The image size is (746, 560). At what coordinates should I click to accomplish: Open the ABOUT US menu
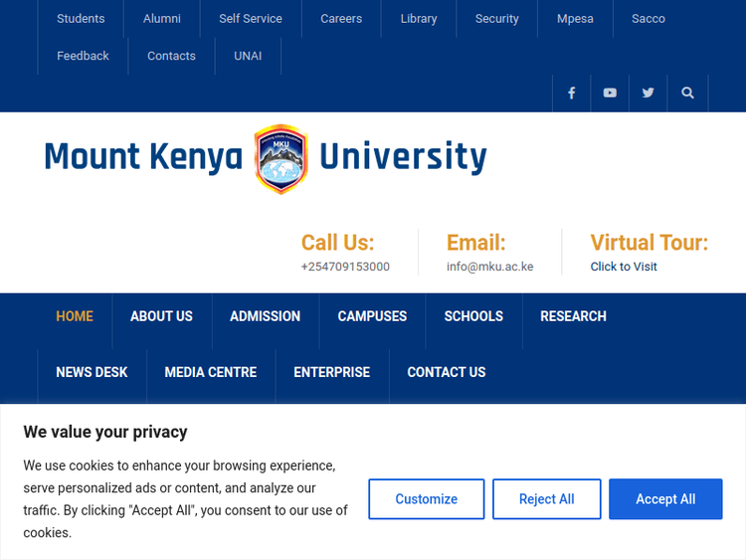click(161, 316)
